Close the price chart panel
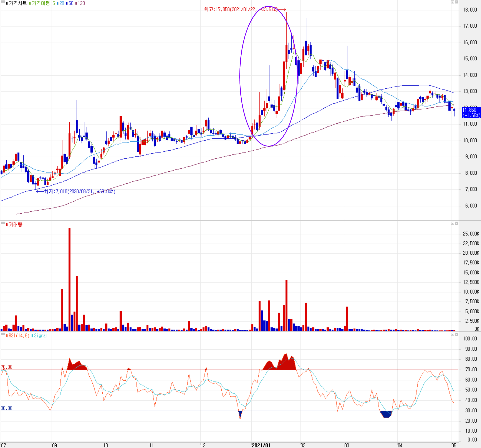Viewport: 481px width, 448px height. (456, 2)
